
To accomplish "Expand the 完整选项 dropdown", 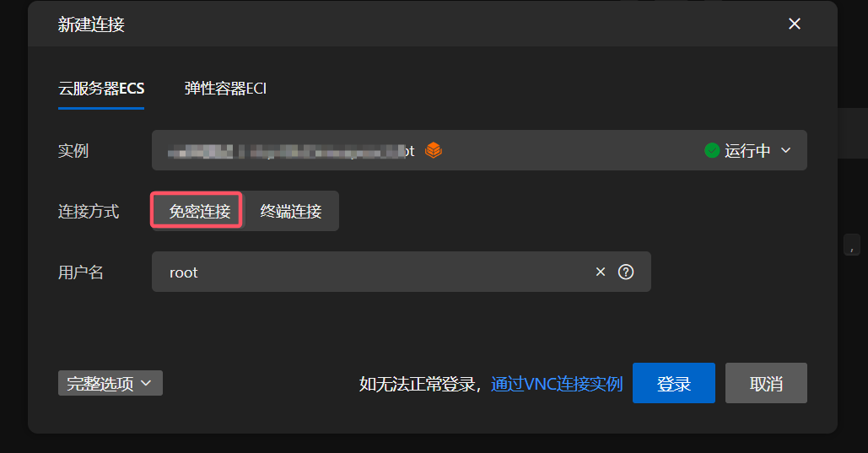I will click(111, 383).
